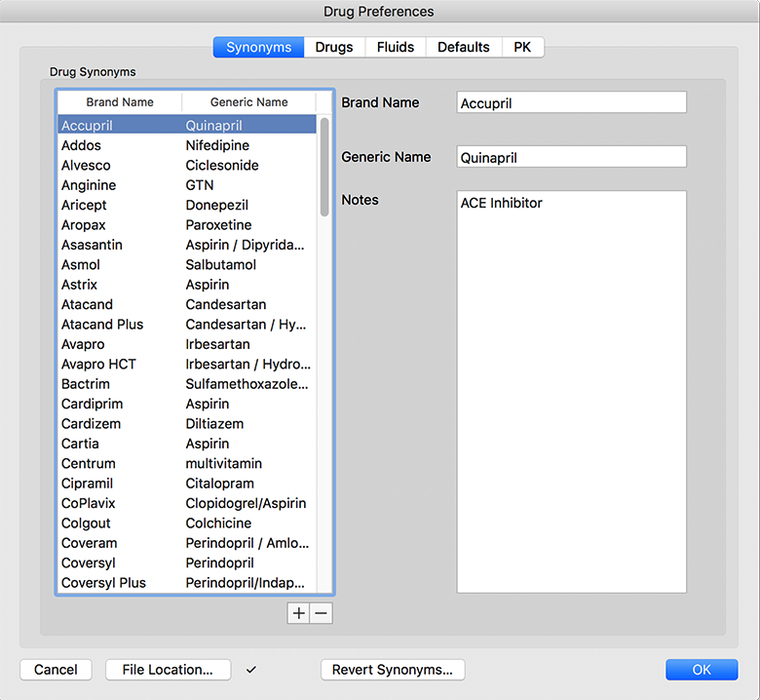Click Donepezil generic name cell
This screenshot has height=700, width=760.
216,205
